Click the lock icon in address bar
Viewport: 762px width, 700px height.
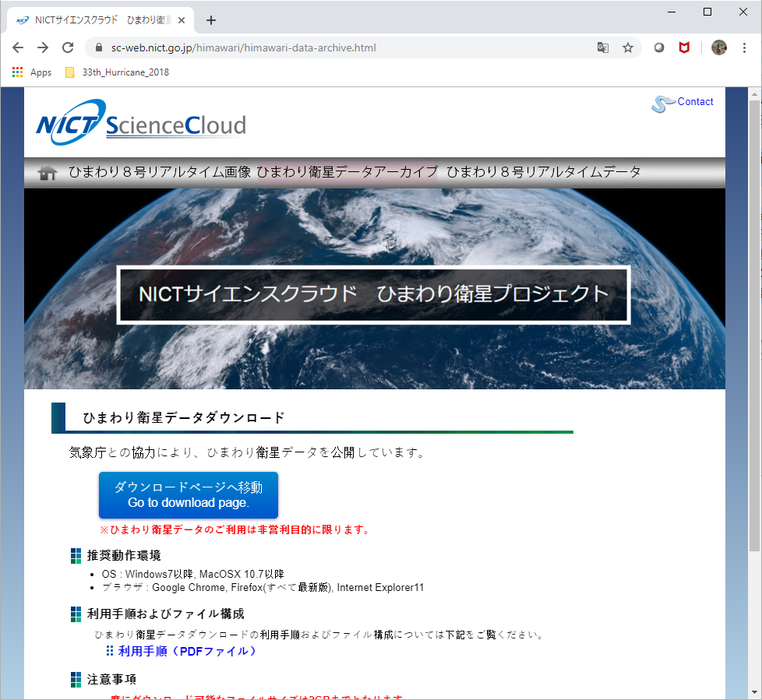pos(99,47)
